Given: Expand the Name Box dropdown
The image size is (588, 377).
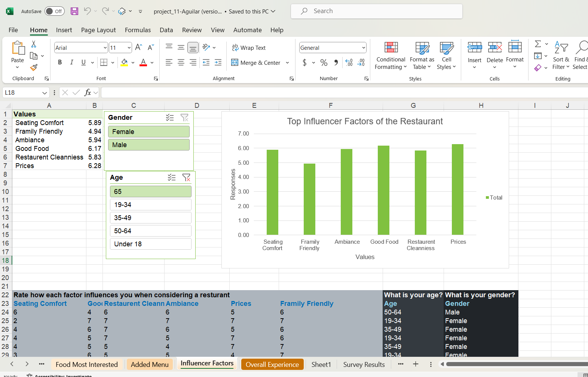Looking at the screenshot, I should pos(45,92).
